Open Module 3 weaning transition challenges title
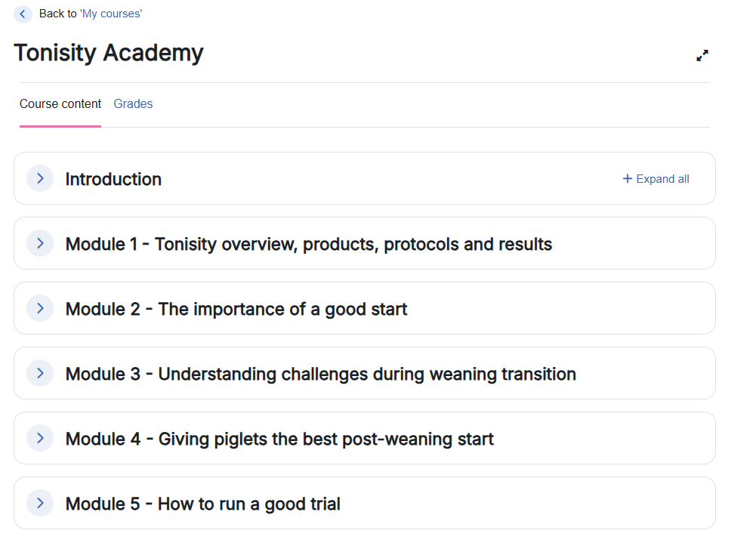Image resolution: width=756 pixels, height=549 pixels. tap(320, 374)
